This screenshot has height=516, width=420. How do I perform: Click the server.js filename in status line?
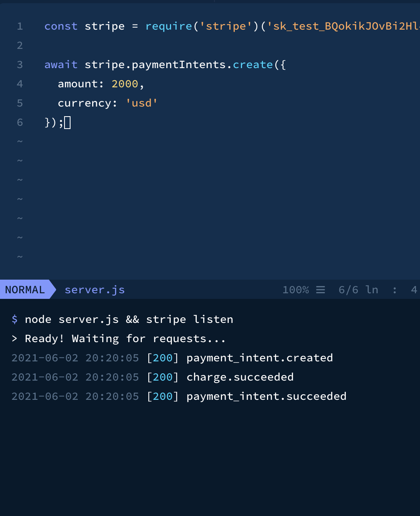coord(95,290)
